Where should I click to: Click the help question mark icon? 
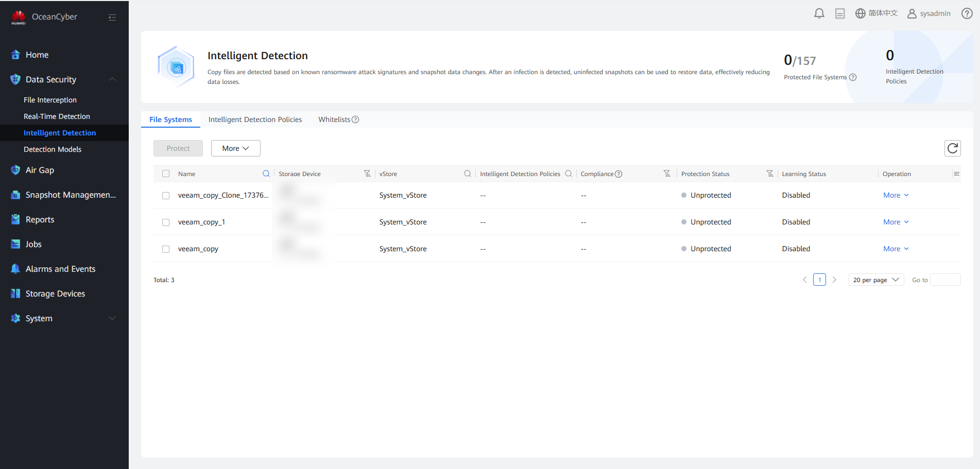[x=967, y=13]
